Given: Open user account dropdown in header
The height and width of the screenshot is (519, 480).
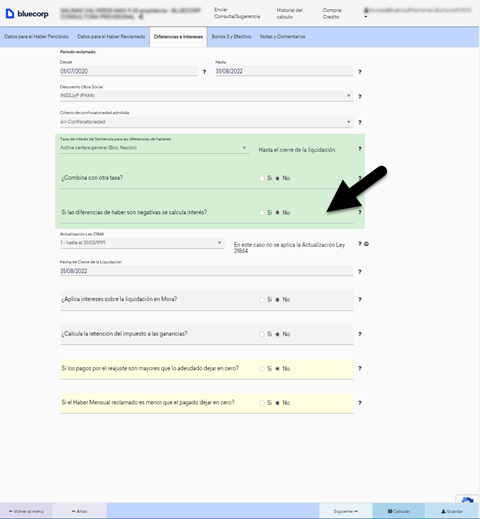Looking at the screenshot, I should pos(417,13).
